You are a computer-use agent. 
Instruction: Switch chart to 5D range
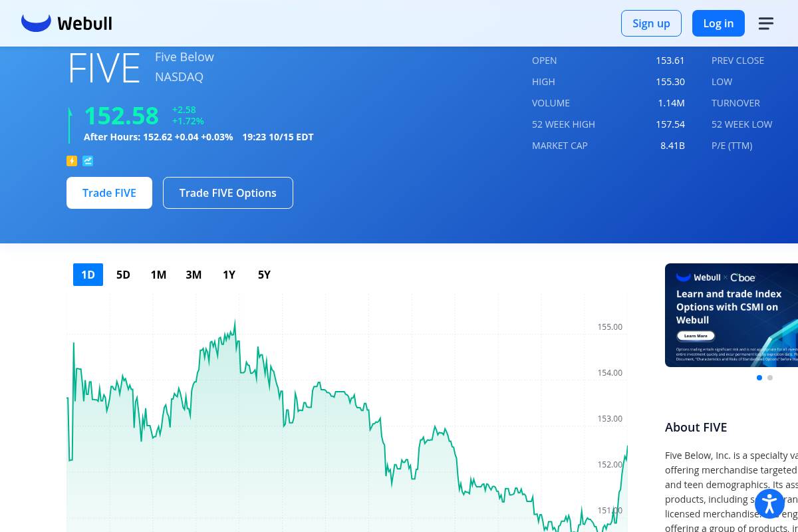(123, 275)
